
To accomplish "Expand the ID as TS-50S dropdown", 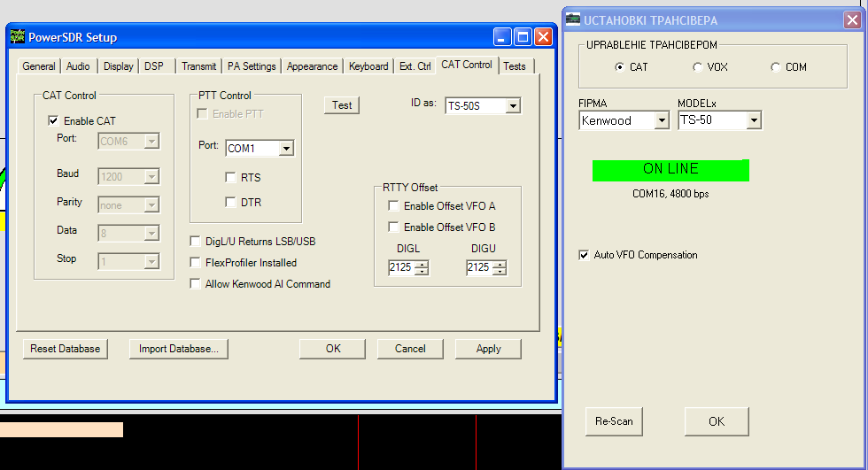I will click(513, 106).
